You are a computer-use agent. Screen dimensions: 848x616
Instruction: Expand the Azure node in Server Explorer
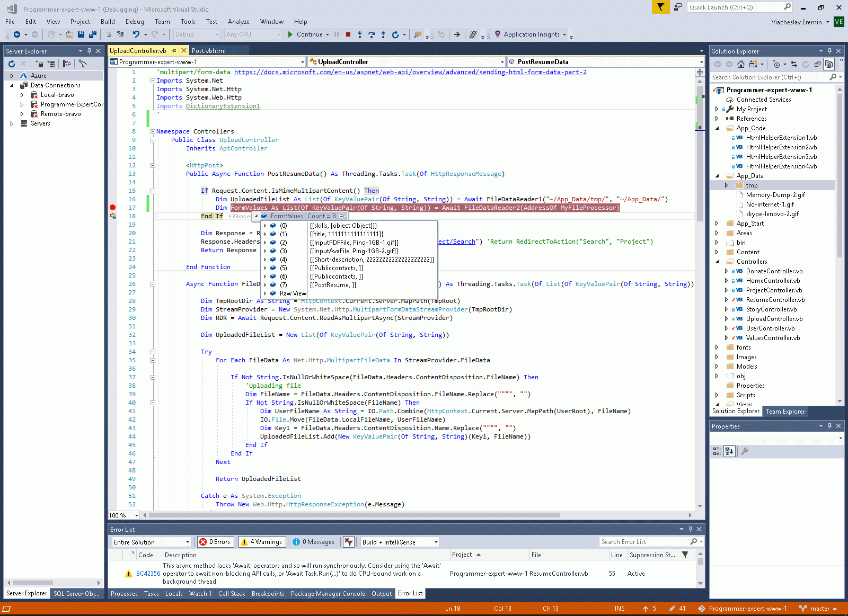[12, 76]
